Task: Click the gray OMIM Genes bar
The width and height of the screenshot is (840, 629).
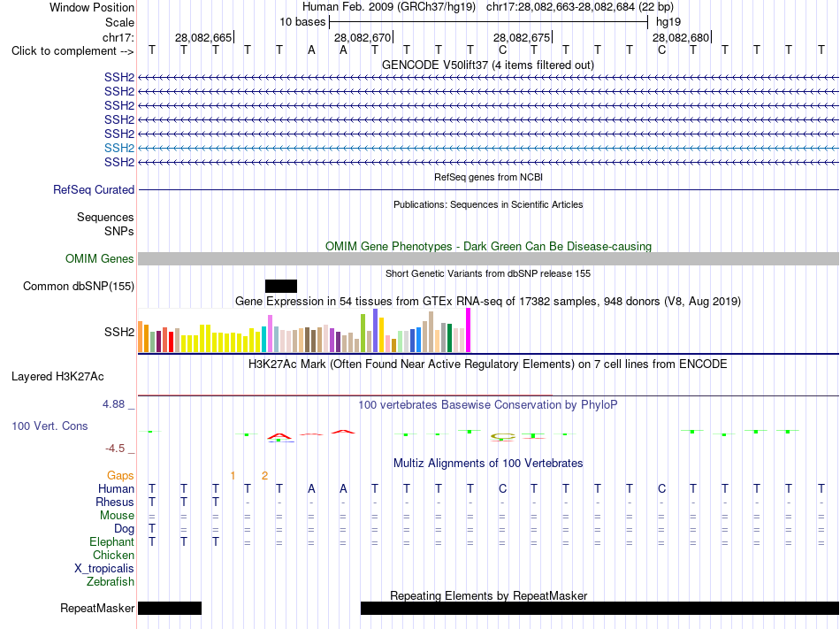Action: click(x=489, y=259)
